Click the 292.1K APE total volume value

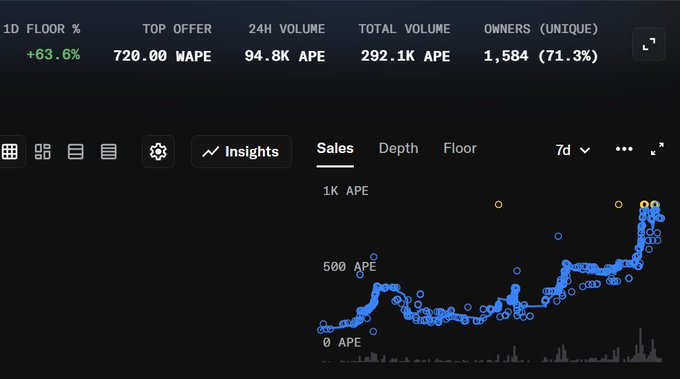point(405,56)
